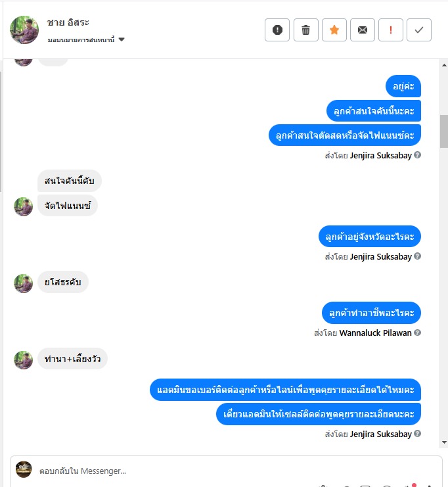The width and height of the screenshot is (448, 487).
Task: Click the help icon beside Wannaluck Pilawan
Action: tap(418, 333)
